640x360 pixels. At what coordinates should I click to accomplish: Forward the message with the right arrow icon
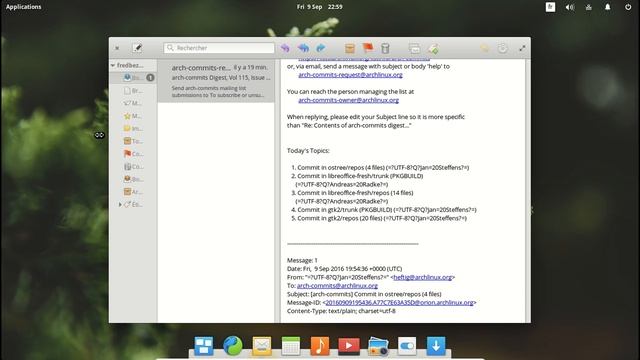pyautogui.click(x=321, y=48)
